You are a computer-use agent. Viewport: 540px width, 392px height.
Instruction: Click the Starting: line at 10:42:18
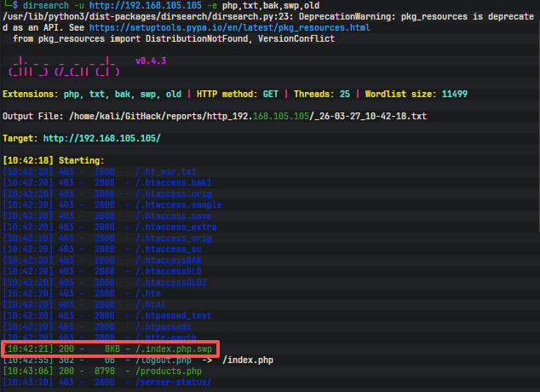pyautogui.click(x=54, y=160)
